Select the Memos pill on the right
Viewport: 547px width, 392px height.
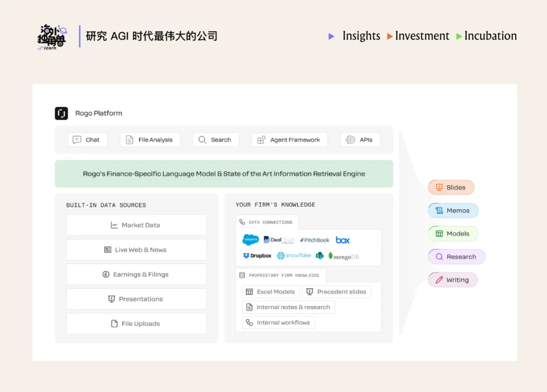453,210
